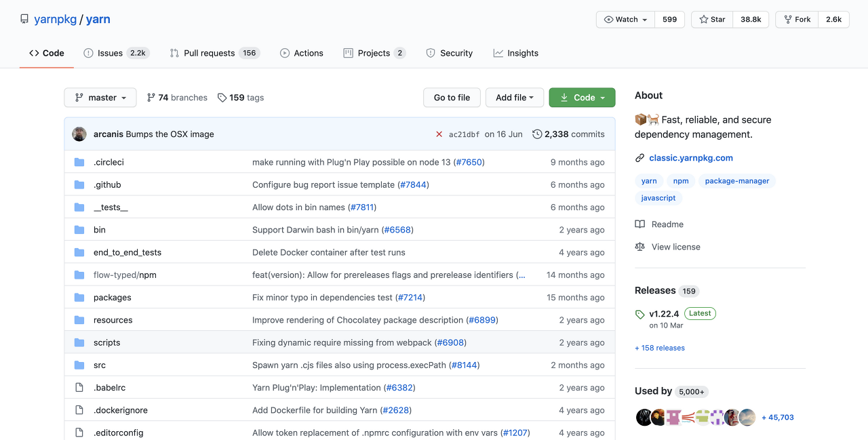
Task: Open the classic.yarnpkg.com website link
Action: (691, 158)
